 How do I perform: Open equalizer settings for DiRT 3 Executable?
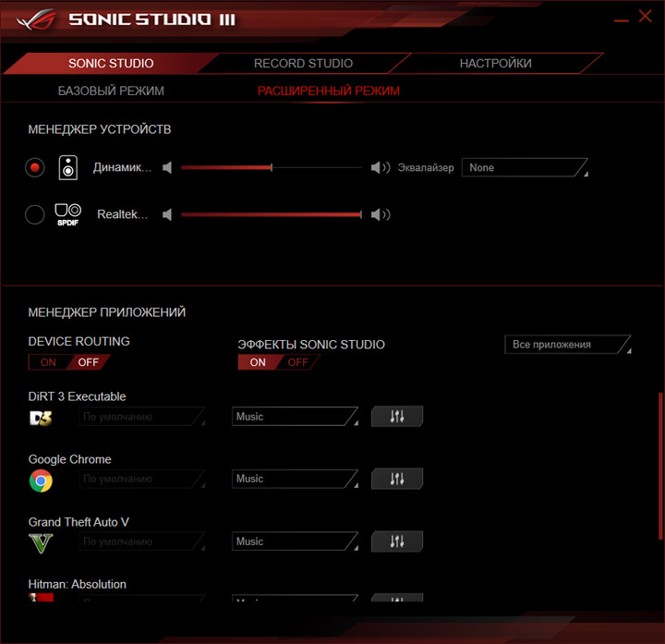pos(397,416)
